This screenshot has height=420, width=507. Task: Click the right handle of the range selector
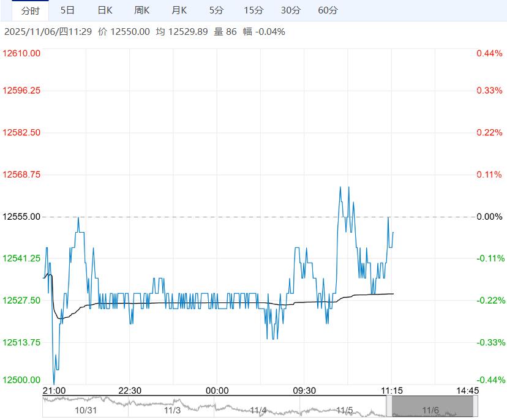[x=475, y=407]
